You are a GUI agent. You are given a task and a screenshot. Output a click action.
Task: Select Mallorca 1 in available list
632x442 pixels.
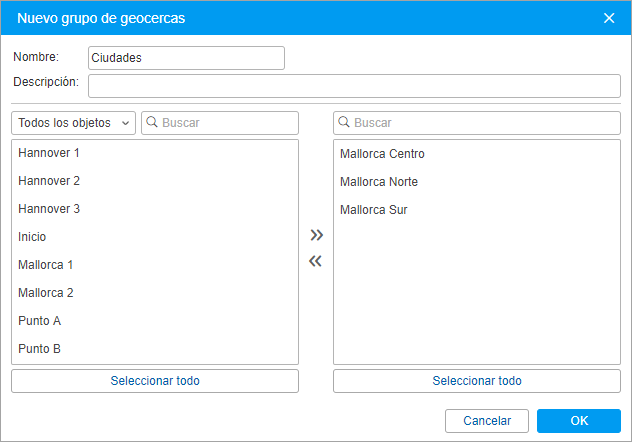(155, 265)
